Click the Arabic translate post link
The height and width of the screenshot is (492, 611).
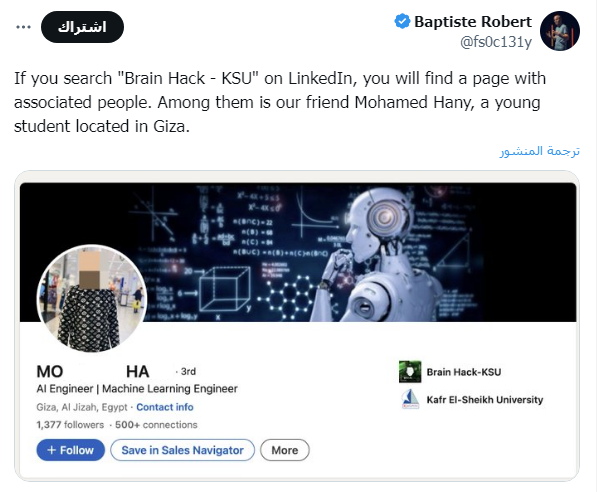540,151
